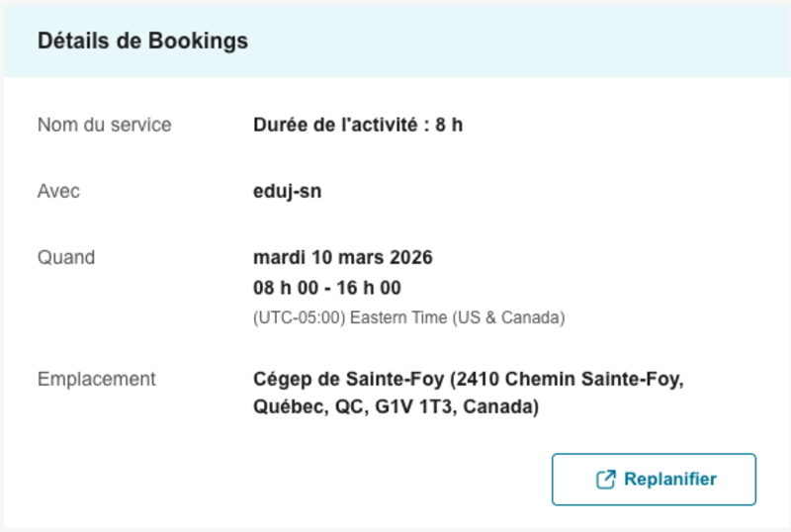Click the external-link icon inside Replanifier
The image size is (791, 532).
605,480
